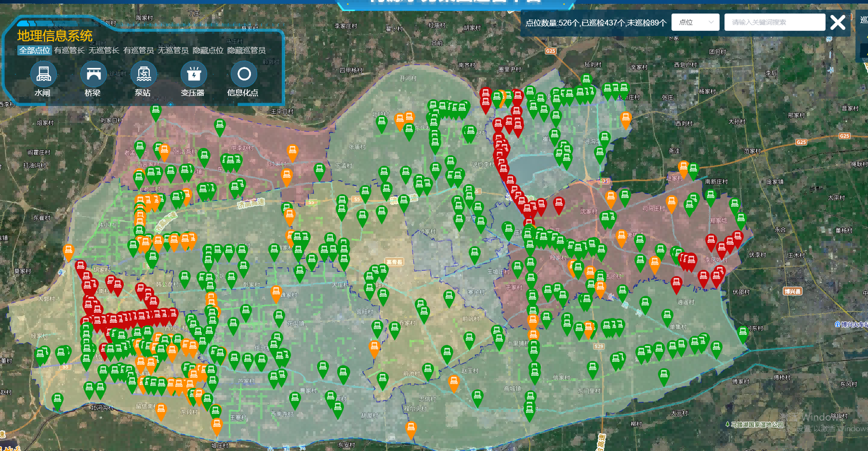
Task: Select the 全部点位 filter tab
Action: click(x=34, y=50)
